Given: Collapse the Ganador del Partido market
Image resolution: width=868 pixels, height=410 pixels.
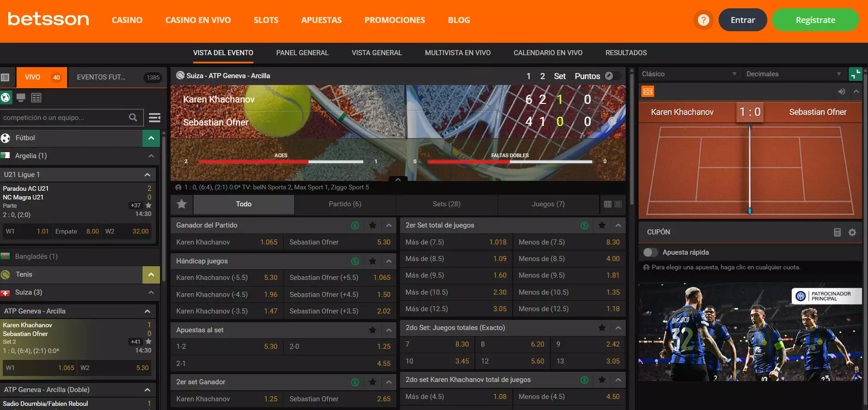Looking at the screenshot, I should [x=389, y=225].
